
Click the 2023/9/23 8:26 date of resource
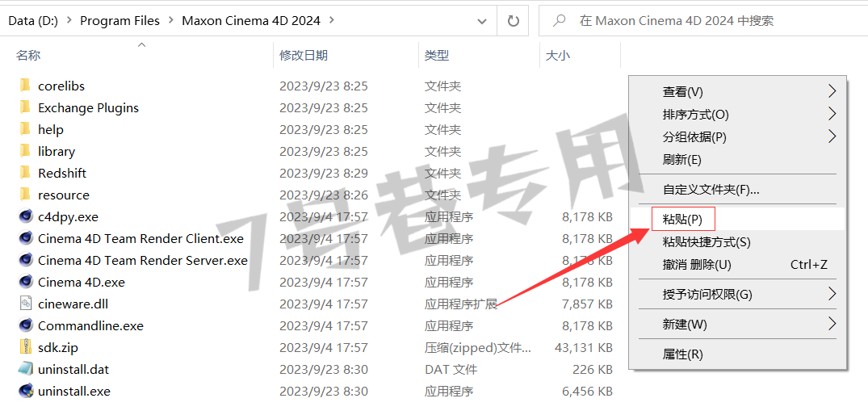pyautogui.click(x=323, y=195)
